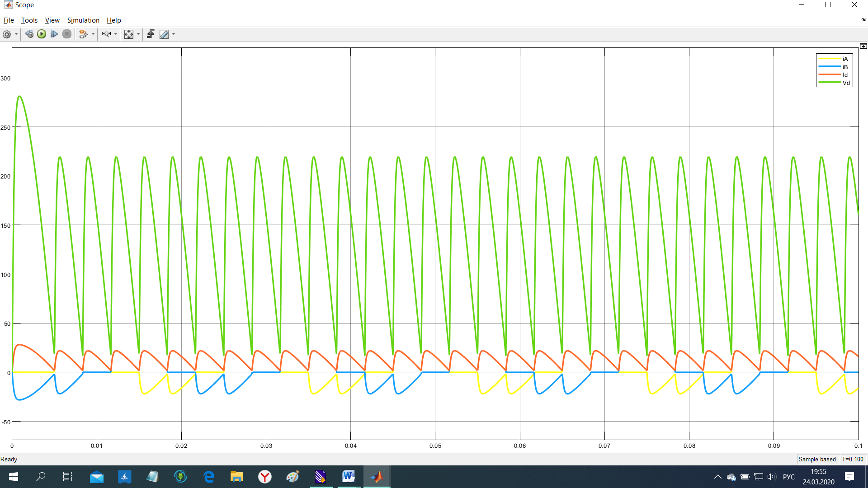Toggle Cursor Measurements ruler icon

(164, 34)
